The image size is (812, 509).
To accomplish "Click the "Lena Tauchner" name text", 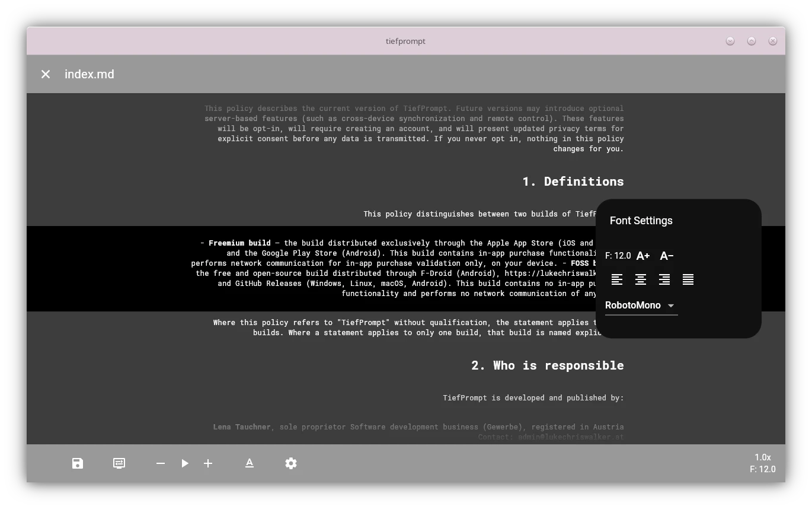I will [242, 427].
